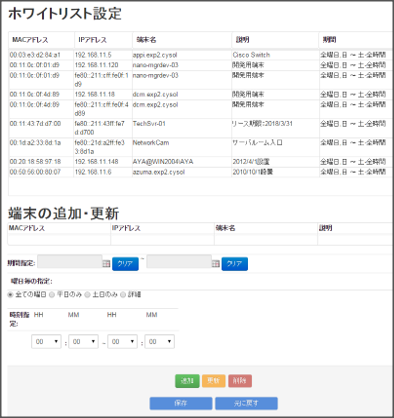Sort whitelist by 説明 column header
This screenshot has width=394, height=418.
point(275,40)
